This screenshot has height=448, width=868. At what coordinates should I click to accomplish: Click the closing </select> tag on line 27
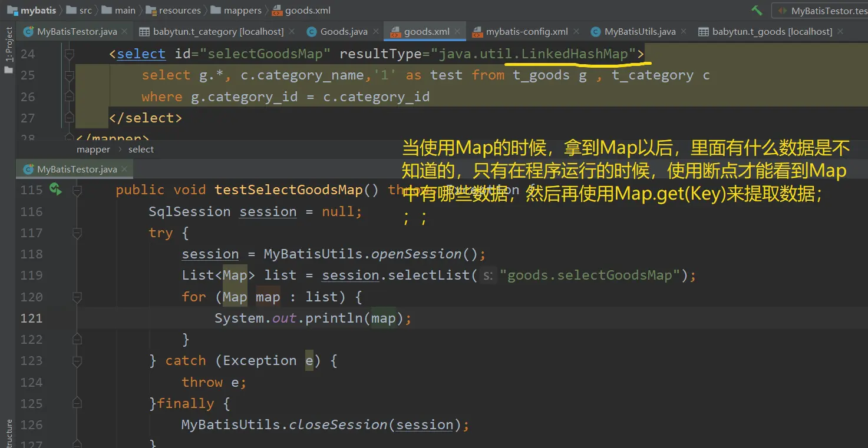coord(146,118)
